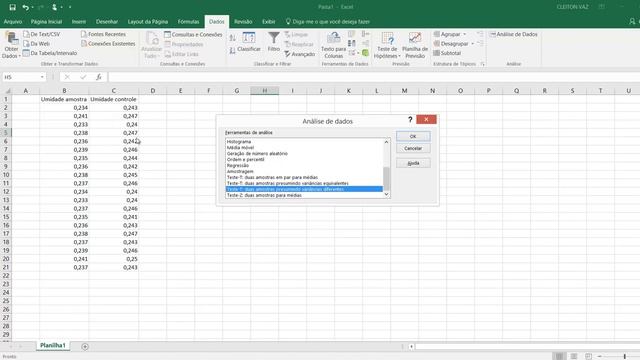
Task: Switch to the Revisão tab
Action: pyautogui.click(x=243, y=22)
